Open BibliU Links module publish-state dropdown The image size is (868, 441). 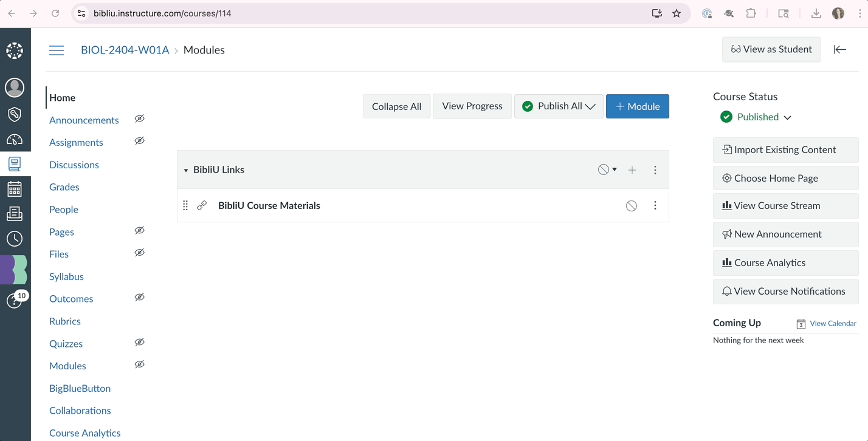pos(607,170)
